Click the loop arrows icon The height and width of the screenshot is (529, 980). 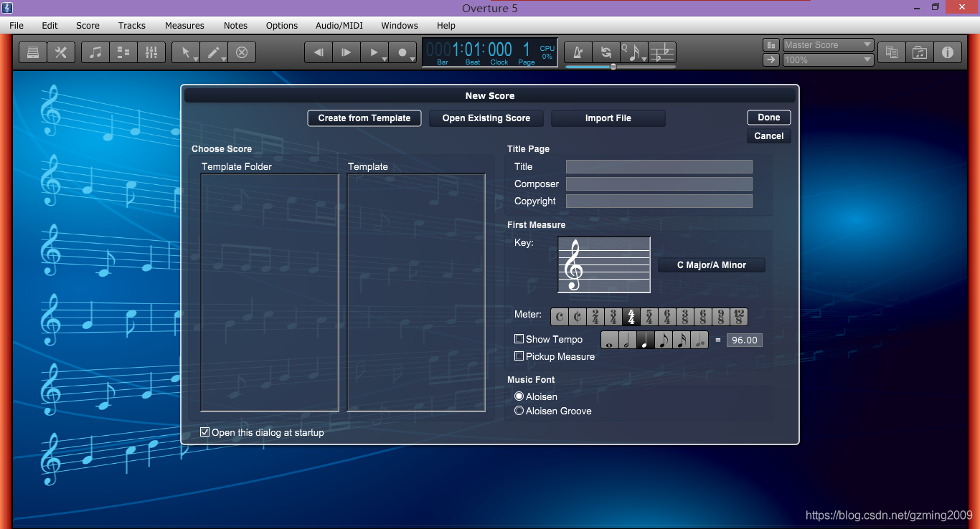606,52
